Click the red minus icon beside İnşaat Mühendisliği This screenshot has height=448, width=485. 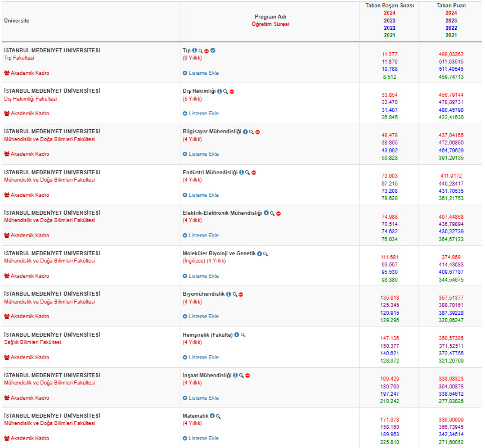(x=248, y=375)
